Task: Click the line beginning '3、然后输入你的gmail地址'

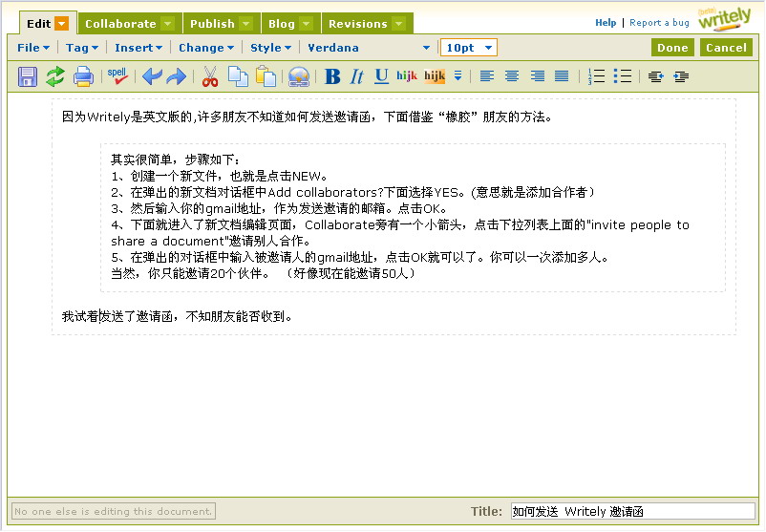Action: pyautogui.click(x=279, y=208)
